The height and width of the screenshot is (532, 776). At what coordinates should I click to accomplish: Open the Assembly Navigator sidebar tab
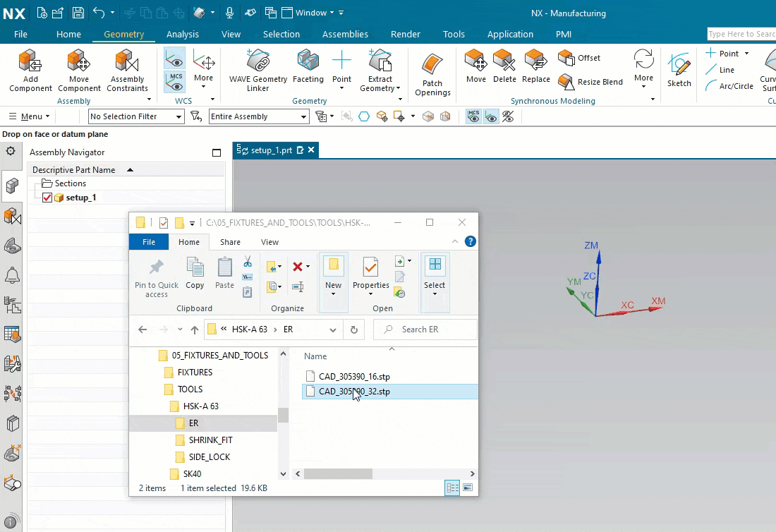[12, 186]
